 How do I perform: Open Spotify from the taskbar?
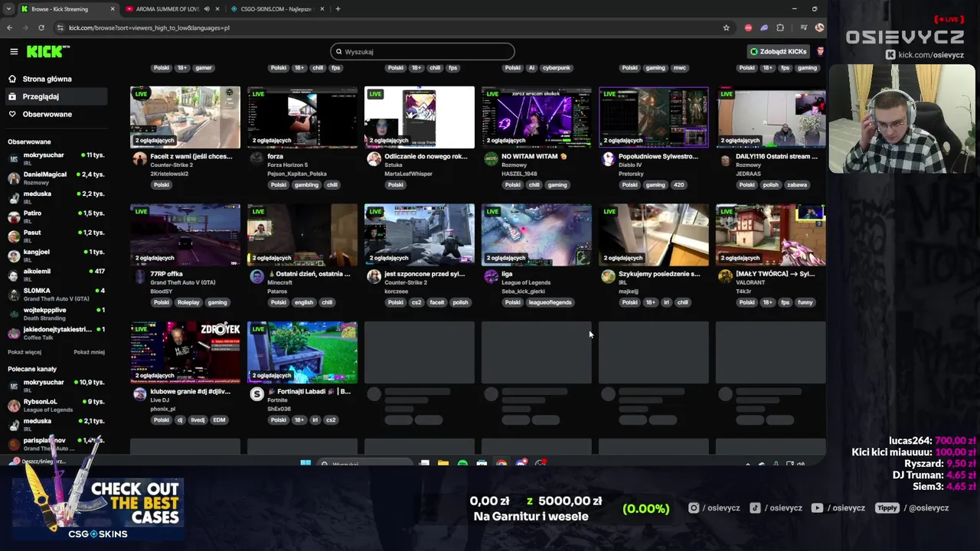tap(462, 463)
